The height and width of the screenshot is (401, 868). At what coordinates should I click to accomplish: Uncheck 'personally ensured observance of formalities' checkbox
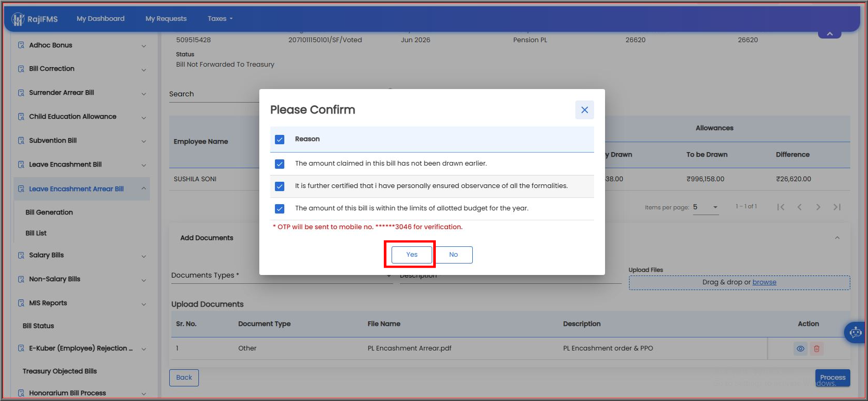pos(280,186)
